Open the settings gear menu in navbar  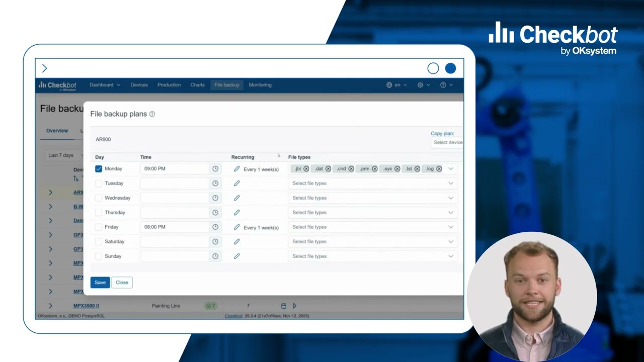[x=423, y=85]
